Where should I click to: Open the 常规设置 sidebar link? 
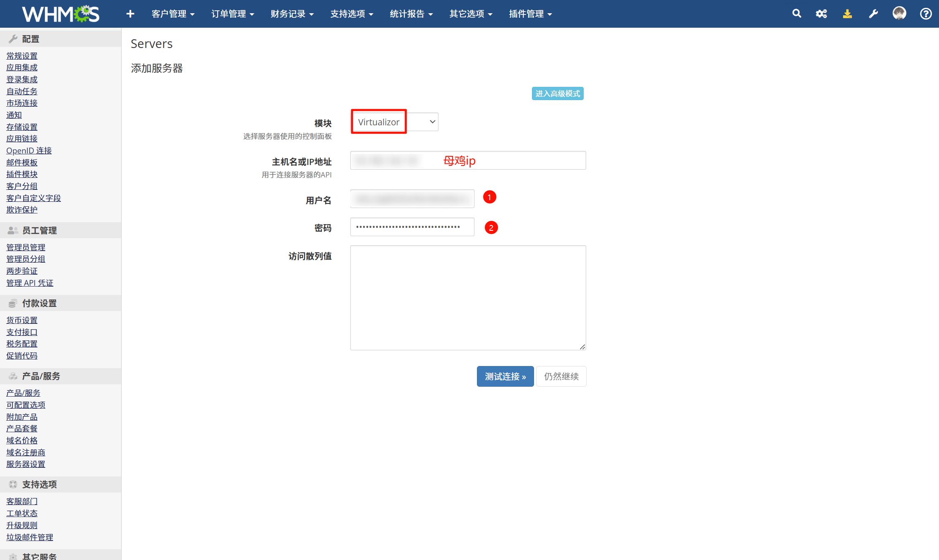point(22,56)
